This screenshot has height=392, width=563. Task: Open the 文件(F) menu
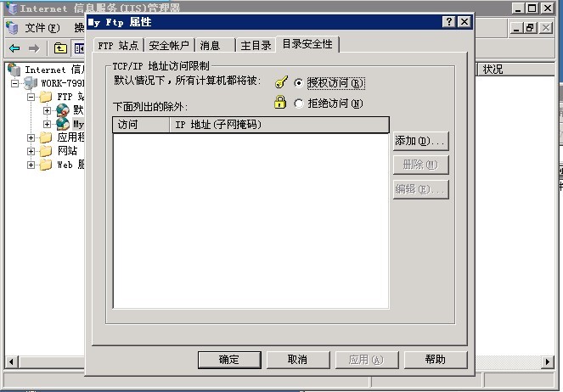click(42, 28)
